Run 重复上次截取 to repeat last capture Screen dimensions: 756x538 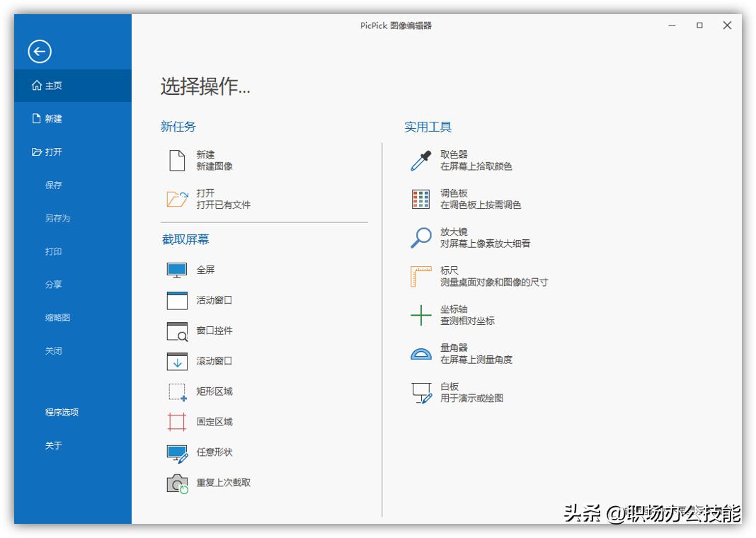[222, 482]
